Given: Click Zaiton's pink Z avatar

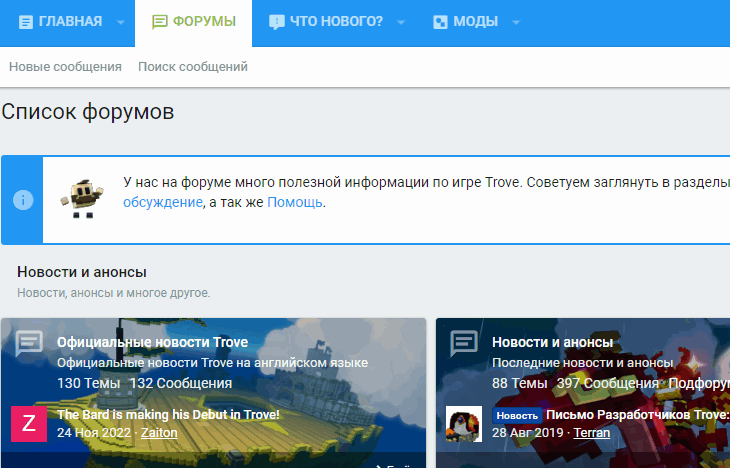Looking at the screenshot, I should click(29, 424).
